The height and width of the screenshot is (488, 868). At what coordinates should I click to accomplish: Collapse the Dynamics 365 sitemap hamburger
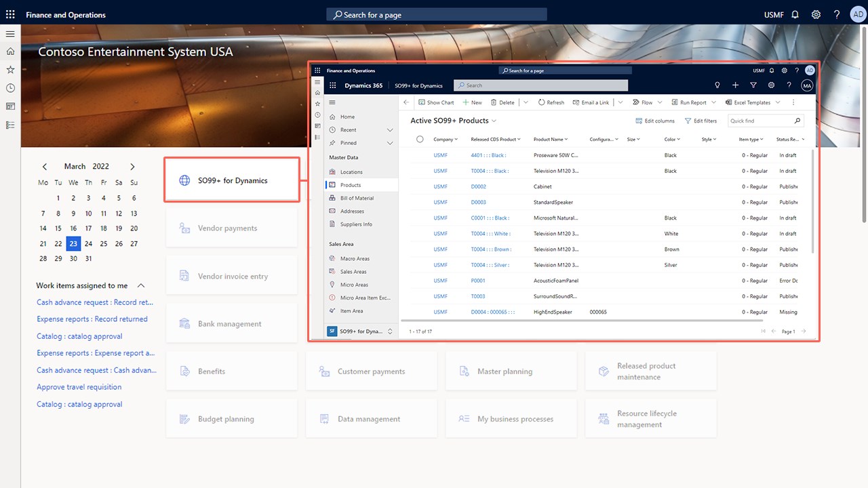pyautogui.click(x=332, y=102)
